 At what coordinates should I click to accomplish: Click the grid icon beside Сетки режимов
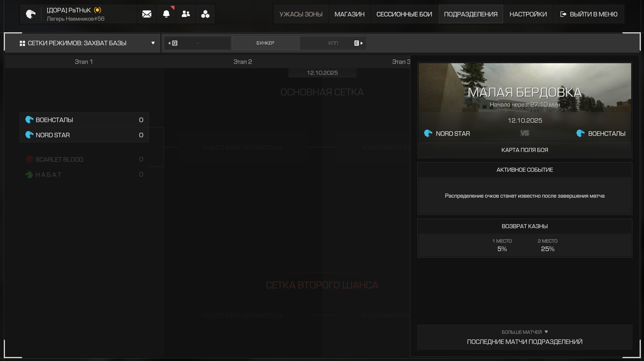point(22,43)
